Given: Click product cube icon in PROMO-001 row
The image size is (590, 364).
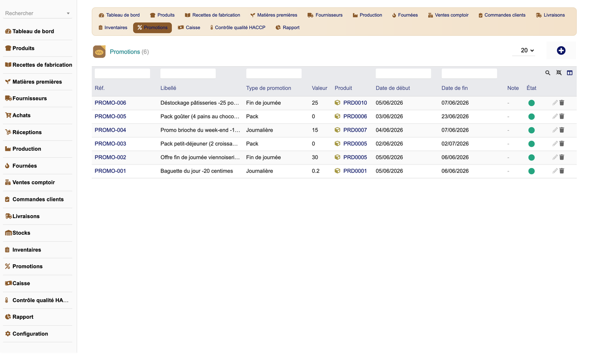Looking at the screenshot, I should (x=337, y=171).
